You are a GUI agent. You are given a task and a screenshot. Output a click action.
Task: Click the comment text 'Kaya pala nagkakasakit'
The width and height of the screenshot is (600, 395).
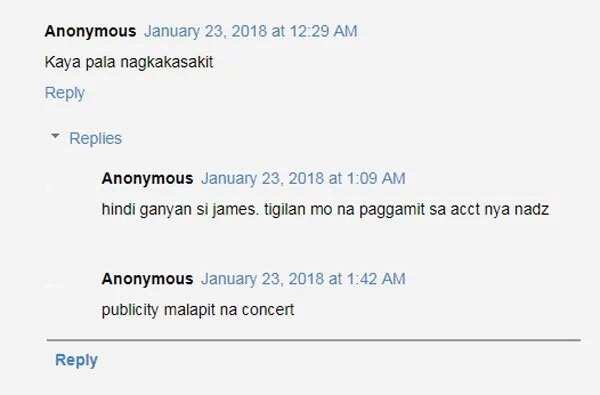[129, 62]
